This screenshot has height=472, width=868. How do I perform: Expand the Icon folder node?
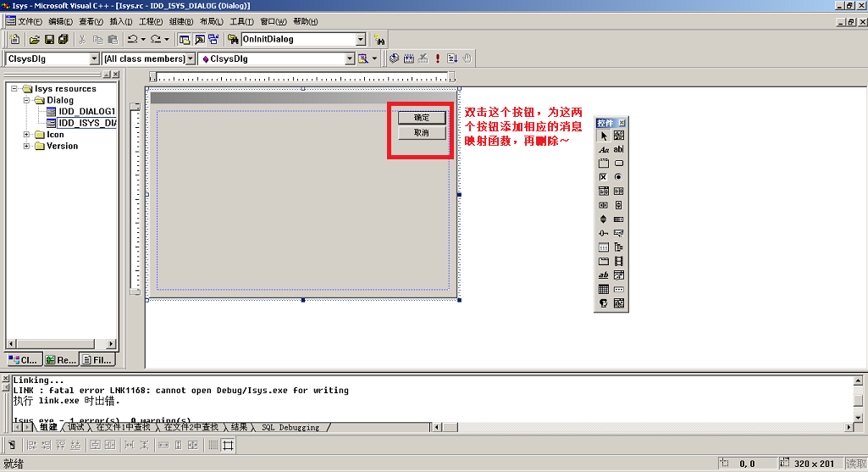[x=26, y=135]
